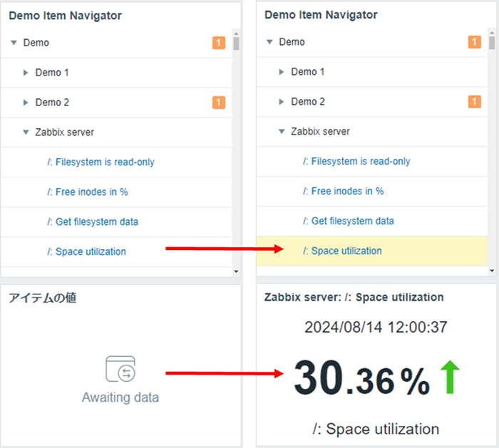Viewport: 499px width, 448px height.
Task: Click the orange badge beside Demo 2 in right navigator
Action: click(x=474, y=102)
